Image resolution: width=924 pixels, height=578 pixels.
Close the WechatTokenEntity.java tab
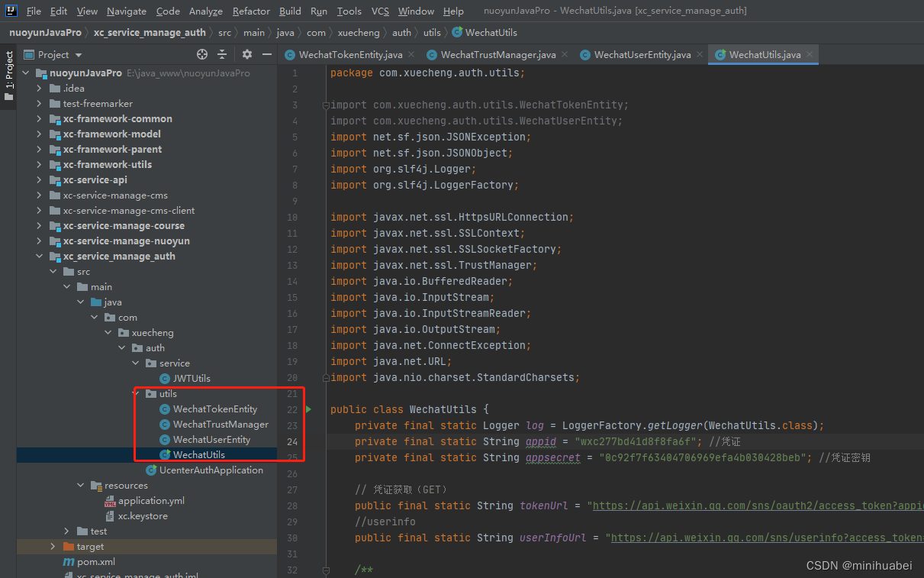(x=411, y=54)
